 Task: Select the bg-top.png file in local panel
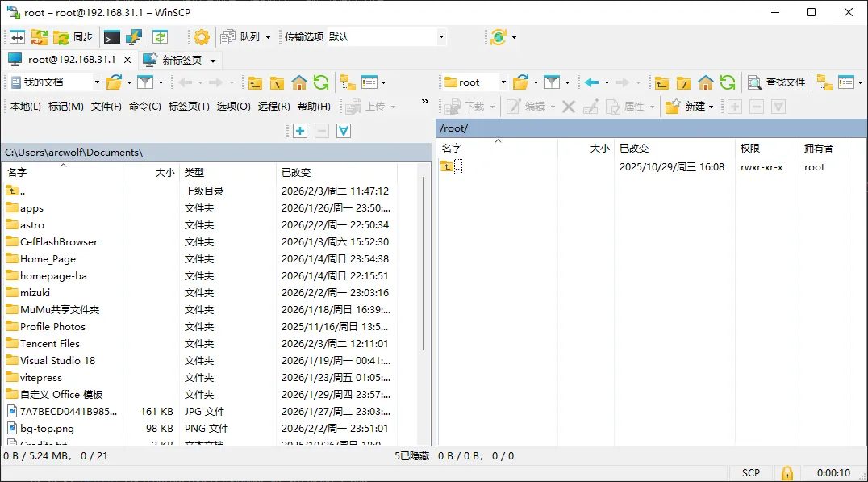tap(46, 428)
